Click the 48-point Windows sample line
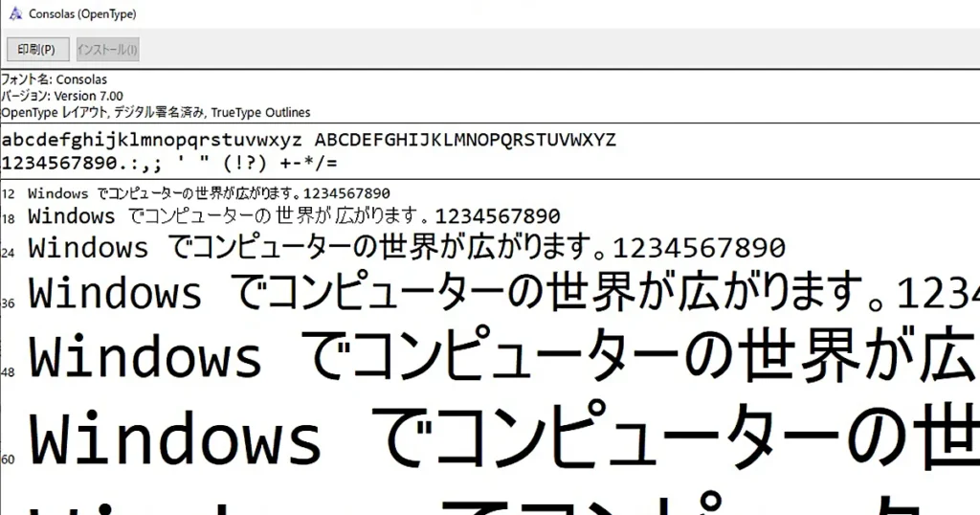This screenshot has width=980, height=515. click(503, 355)
